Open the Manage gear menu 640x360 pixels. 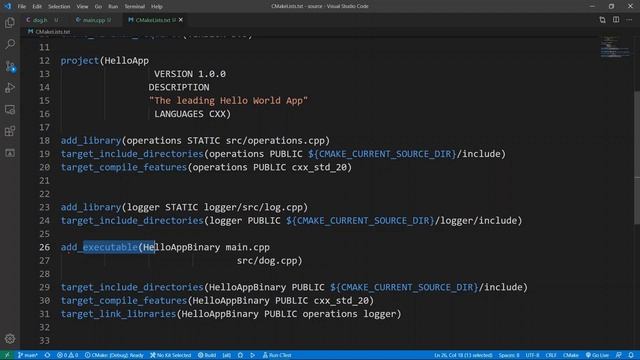point(10,338)
